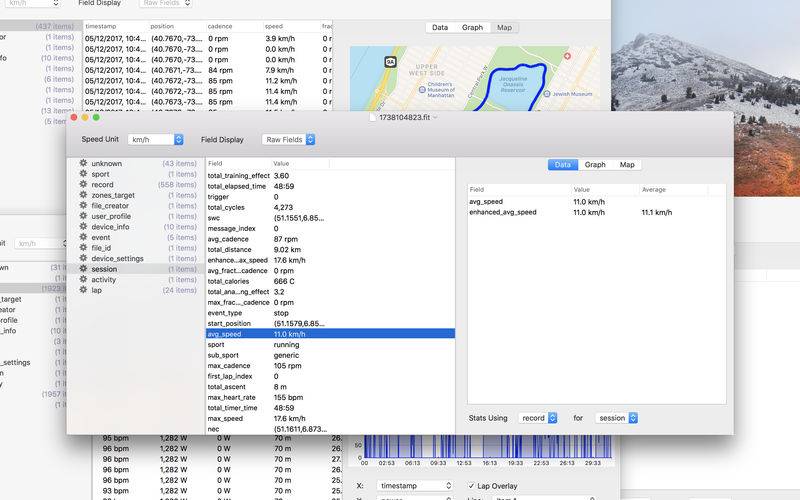The height and width of the screenshot is (500, 800).
Task: Switch to the Graph tab in front window
Action: coord(595,164)
